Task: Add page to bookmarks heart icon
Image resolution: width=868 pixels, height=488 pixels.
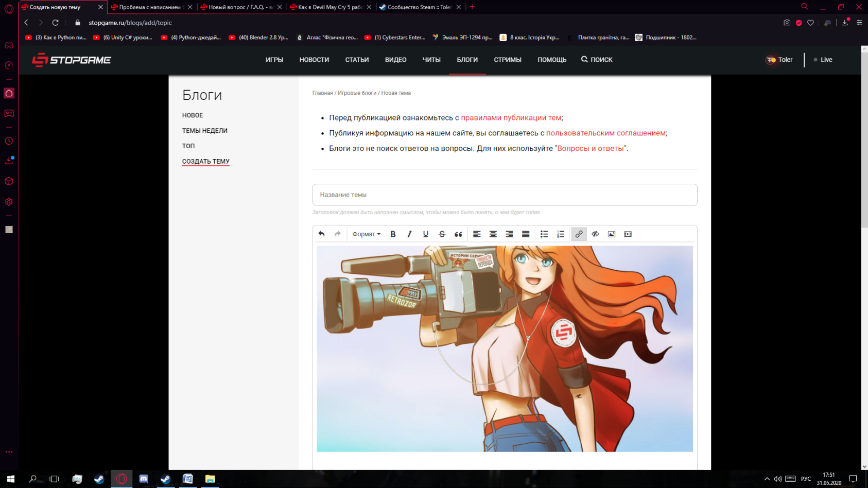Action: point(810,23)
